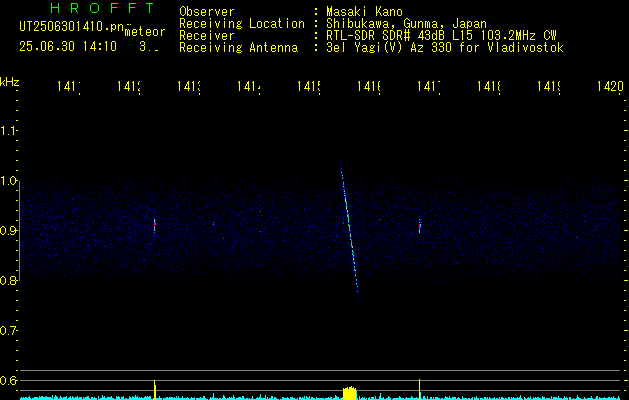Click the 0.6 frequency axis label
This screenshot has height=400, width=629.
pyautogui.click(x=8, y=380)
